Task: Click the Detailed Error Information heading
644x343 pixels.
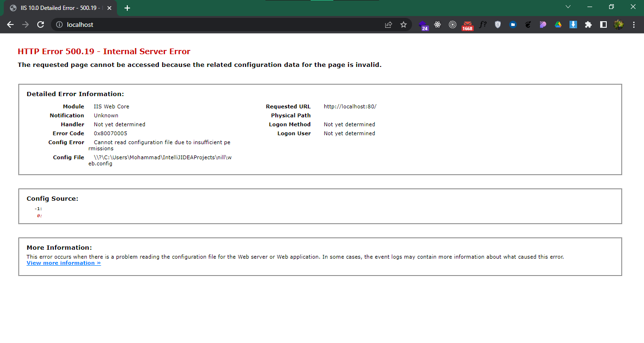Action: pyautogui.click(x=75, y=94)
